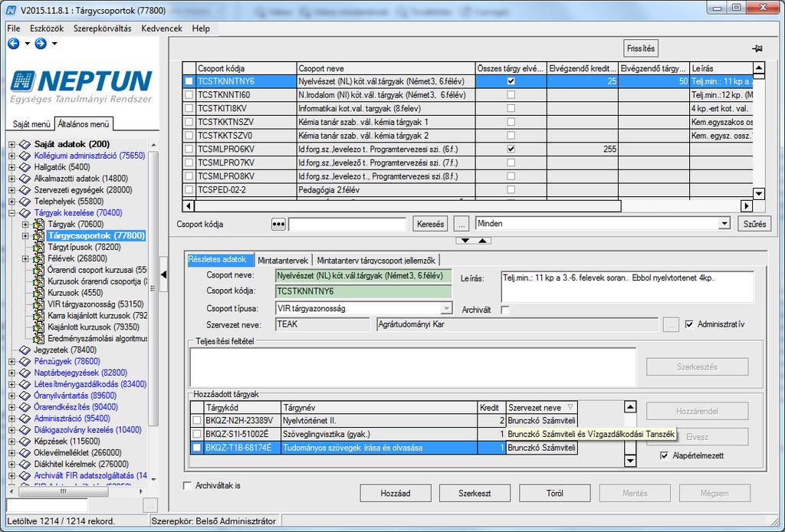Image resolution: width=785 pixels, height=532 pixels.
Task: Toggle the Adminisztratív checkbox
Action: click(689, 324)
